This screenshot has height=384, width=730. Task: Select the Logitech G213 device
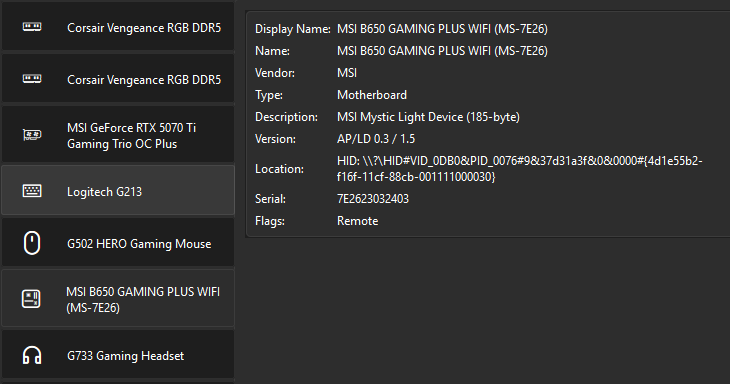coord(118,190)
